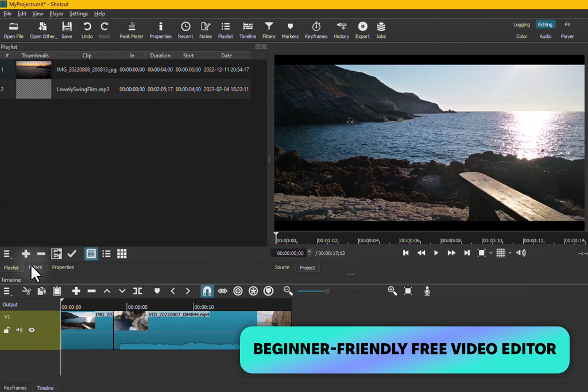Viewport: 588px width, 392px height.
Task: Open the Keyframes toolbar icon
Action: (x=316, y=30)
